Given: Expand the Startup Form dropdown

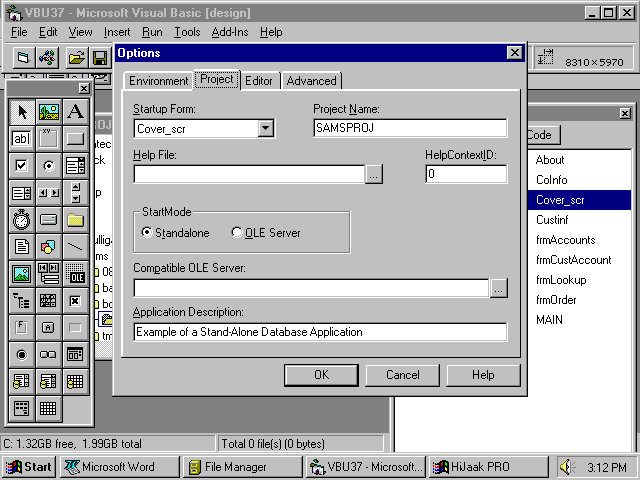Looking at the screenshot, I should [265, 128].
